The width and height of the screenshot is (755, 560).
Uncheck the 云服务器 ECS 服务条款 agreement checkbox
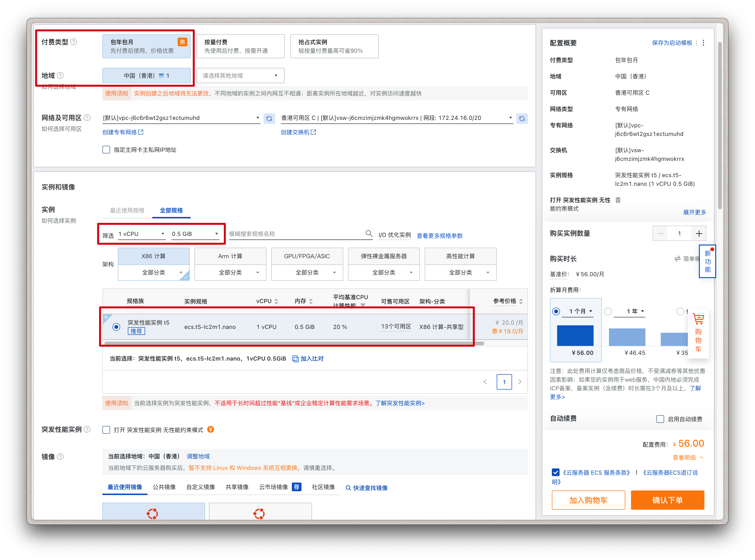point(555,472)
